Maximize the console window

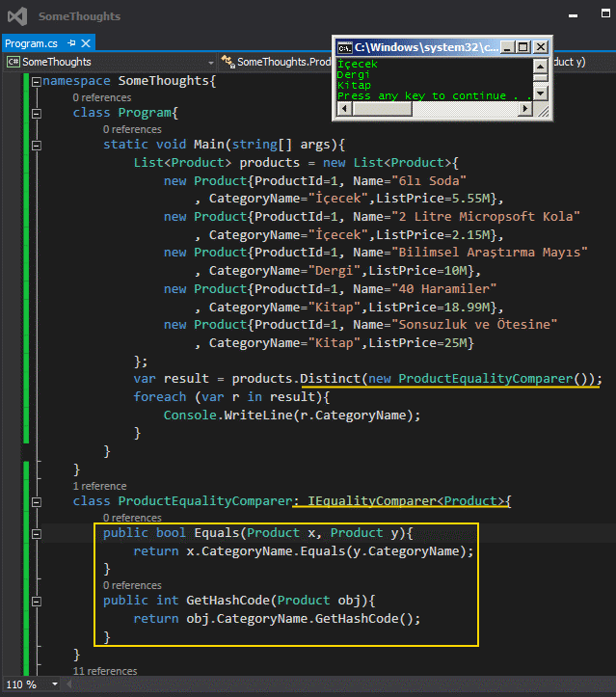tap(523, 46)
